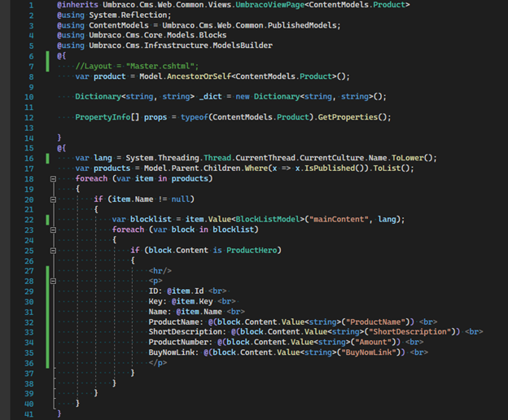Click the ProductHero type name
This screenshot has width=508, height=420.
point(252,251)
